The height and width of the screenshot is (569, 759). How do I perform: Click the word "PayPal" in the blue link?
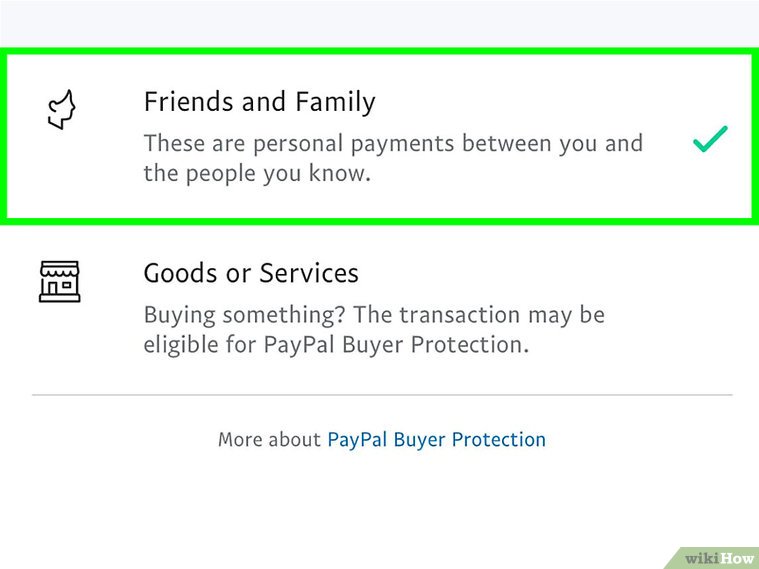point(357,439)
